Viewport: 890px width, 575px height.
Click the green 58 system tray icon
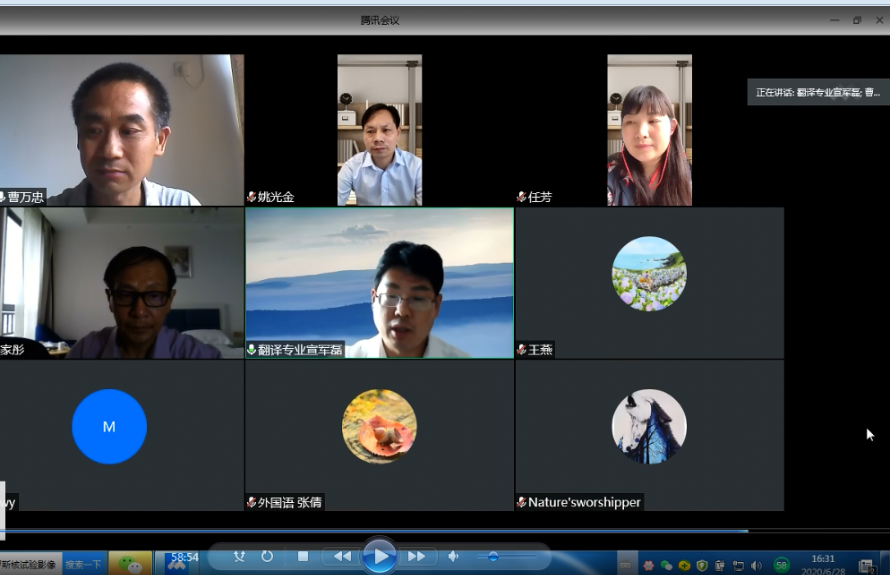click(781, 565)
